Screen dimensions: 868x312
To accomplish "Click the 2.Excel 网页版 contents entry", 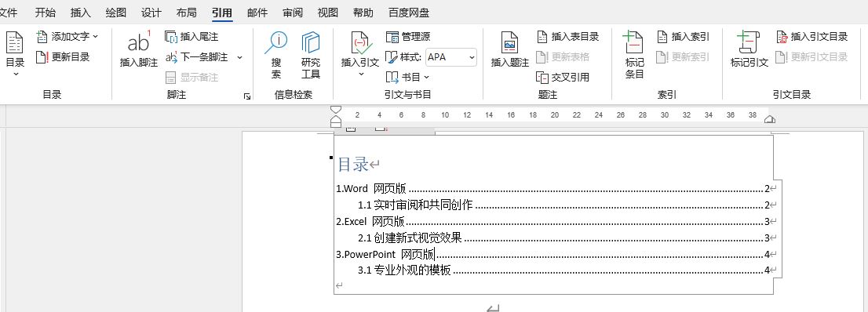I will click(x=553, y=222).
